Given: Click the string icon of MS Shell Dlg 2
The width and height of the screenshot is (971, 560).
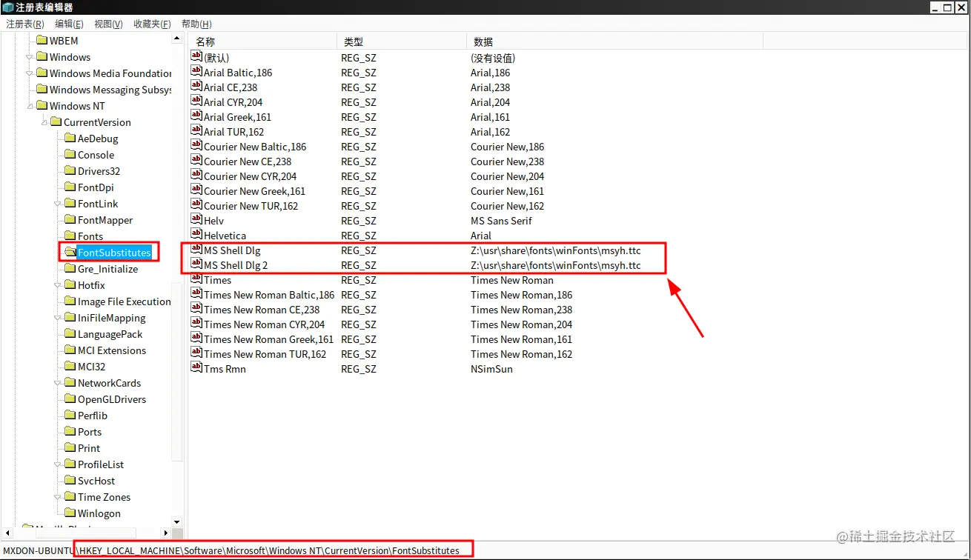Looking at the screenshot, I should point(196,264).
